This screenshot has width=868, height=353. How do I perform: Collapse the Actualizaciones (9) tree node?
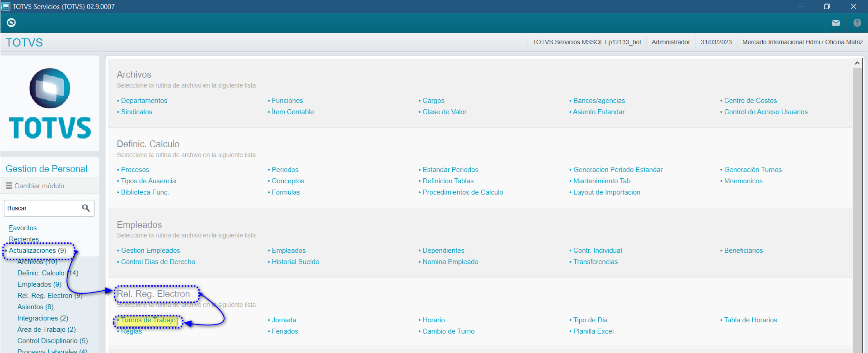(38, 251)
